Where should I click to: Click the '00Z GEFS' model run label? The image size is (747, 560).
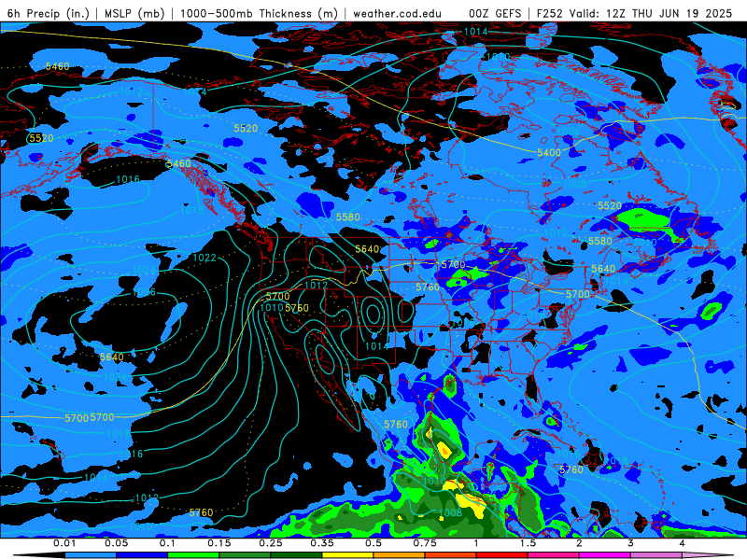tap(496, 13)
